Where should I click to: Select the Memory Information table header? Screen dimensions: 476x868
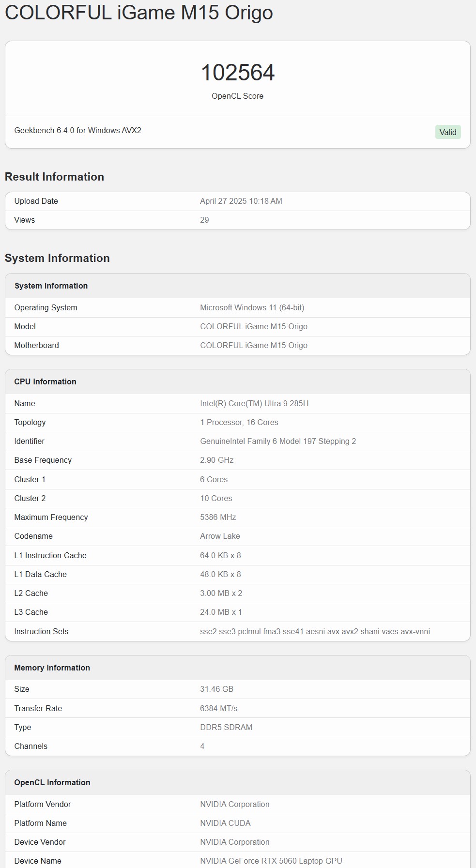52,668
